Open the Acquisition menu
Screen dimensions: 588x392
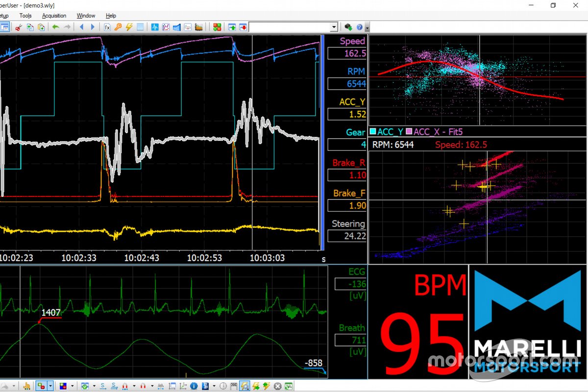54,16
